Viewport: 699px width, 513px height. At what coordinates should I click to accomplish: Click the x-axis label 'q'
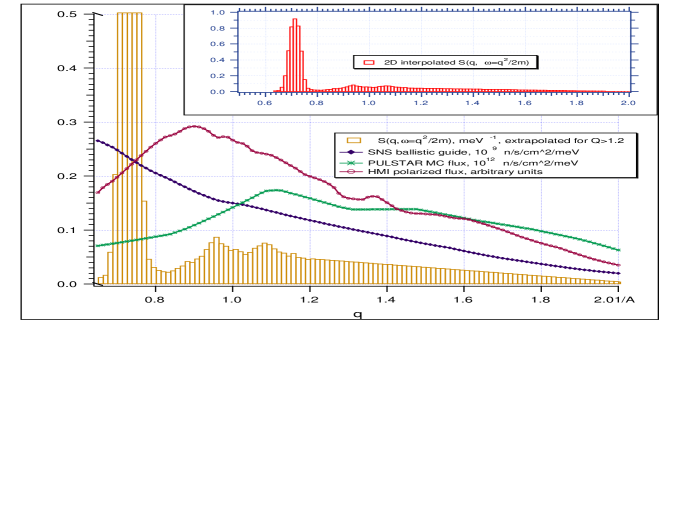tap(358, 314)
